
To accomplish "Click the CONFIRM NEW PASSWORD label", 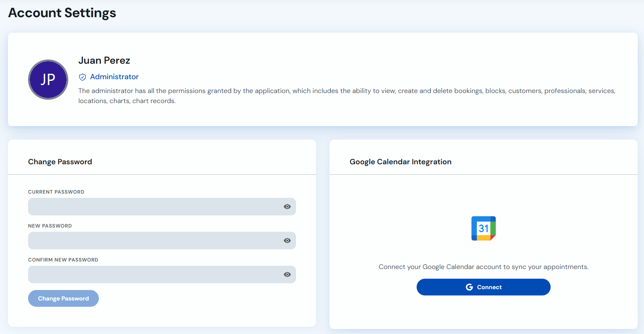I will pyautogui.click(x=63, y=260).
